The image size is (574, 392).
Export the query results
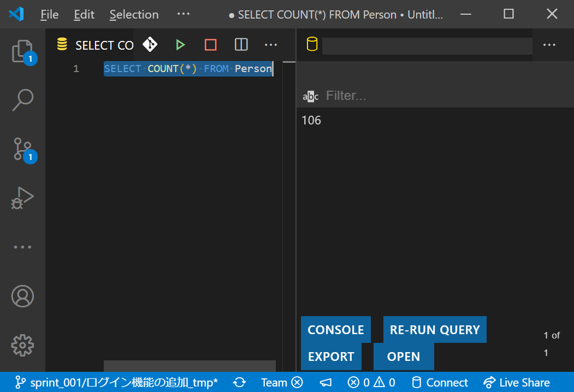pos(331,356)
